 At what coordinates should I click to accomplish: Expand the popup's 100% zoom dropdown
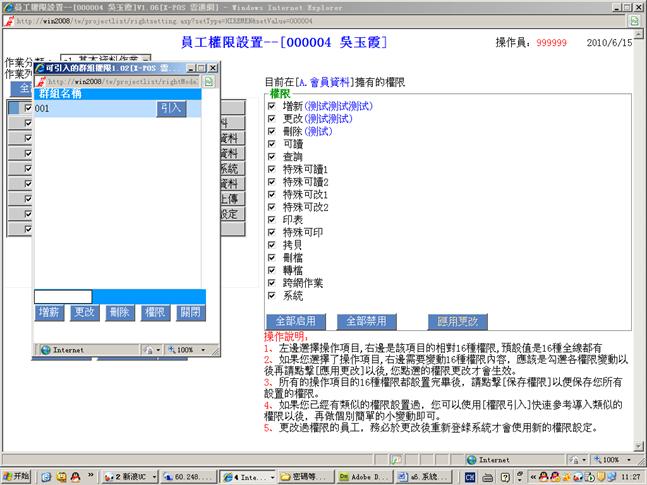click(x=200, y=350)
